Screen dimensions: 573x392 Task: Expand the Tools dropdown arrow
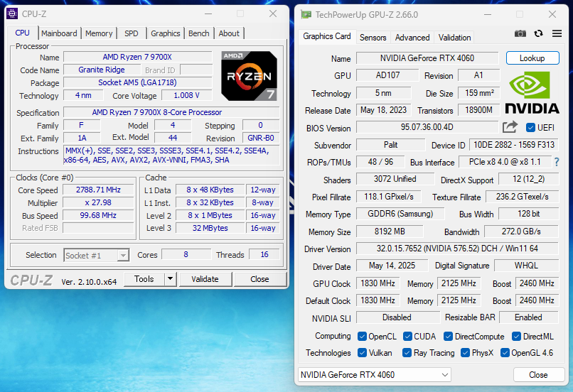pyautogui.click(x=170, y=279)
